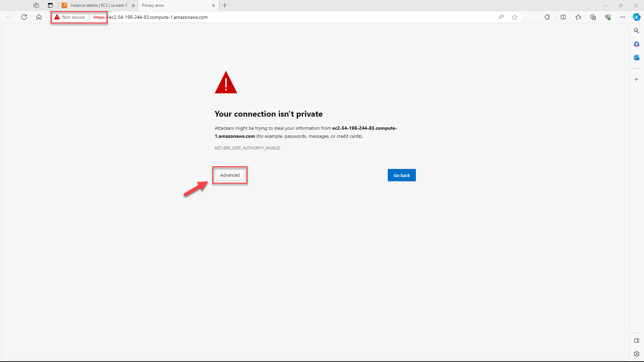This screenshot has height=362, width=644.
Task: Open Browser essentials
Action: tap(608, 17)
